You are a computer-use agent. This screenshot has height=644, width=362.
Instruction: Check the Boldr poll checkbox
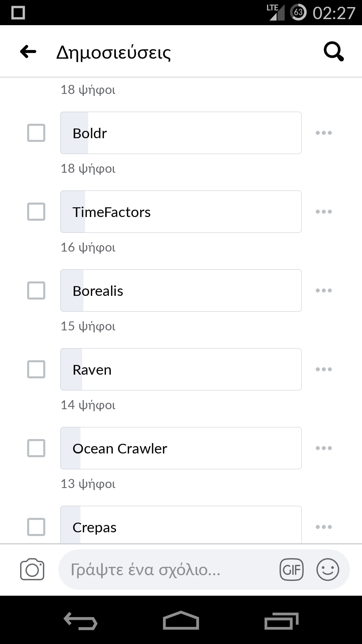pos(36,133)
